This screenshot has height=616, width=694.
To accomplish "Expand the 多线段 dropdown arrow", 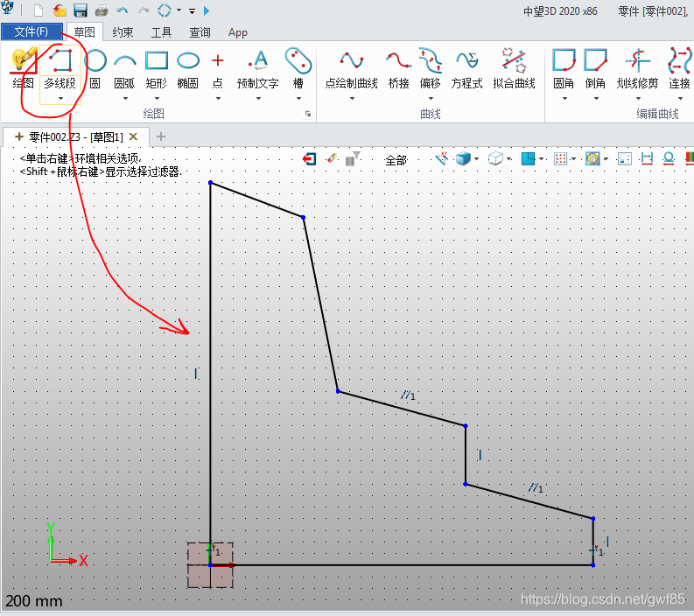I will (x=60, y=99).
